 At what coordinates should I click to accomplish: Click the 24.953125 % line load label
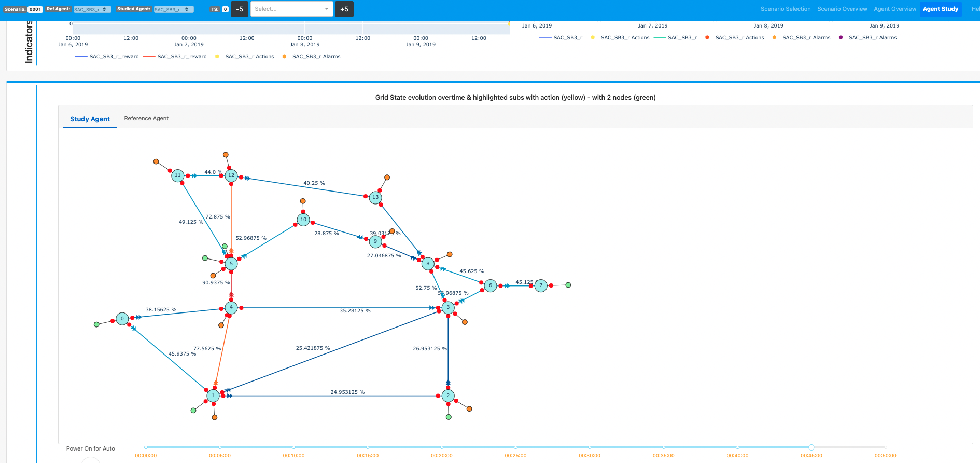click(347, 392)
